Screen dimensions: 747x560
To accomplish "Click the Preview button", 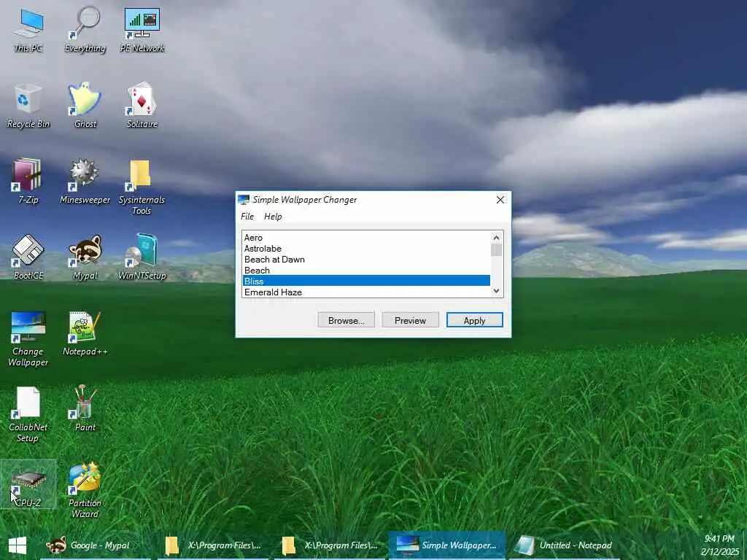I will click(x=410, y=321).
